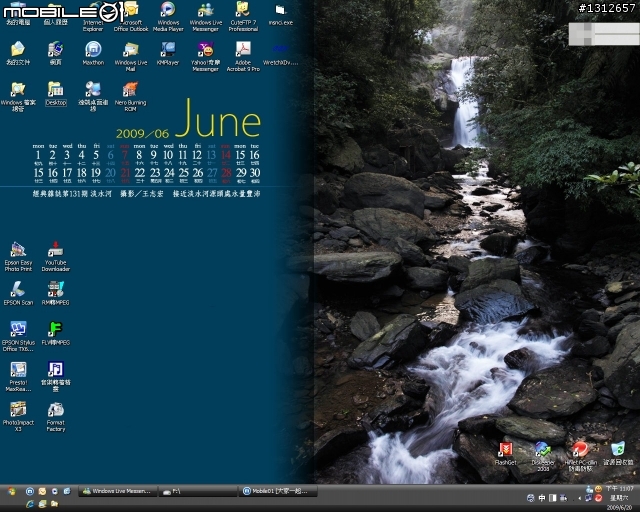Launch KMPlayer desktop shortcut
The width and height of the screenshot is (640, 512).
tap(168, 53)
